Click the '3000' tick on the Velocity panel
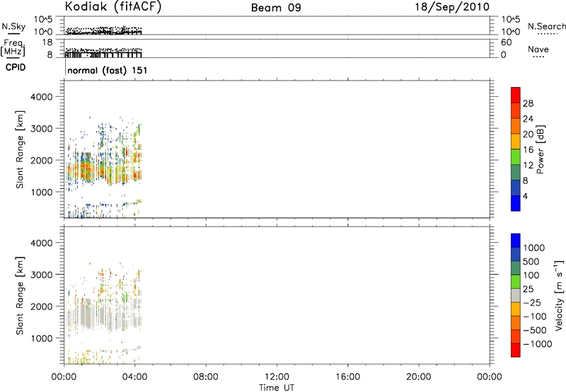The height and width of the screenshot is (392, 566). click(42, 275)
